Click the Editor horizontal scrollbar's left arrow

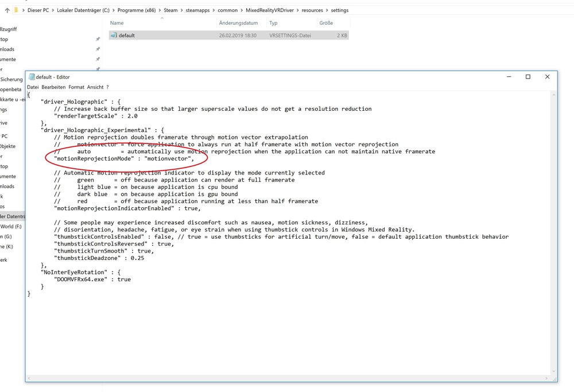pyautogui.click(x=29, y=378)
